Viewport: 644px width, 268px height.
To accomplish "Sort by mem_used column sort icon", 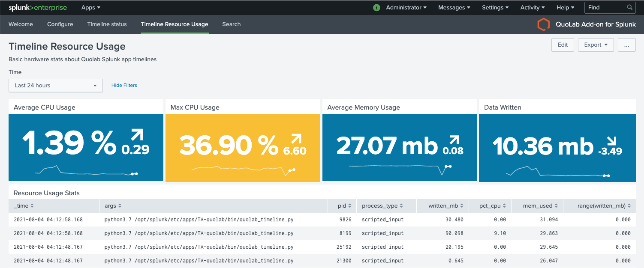I will point(557,206).
